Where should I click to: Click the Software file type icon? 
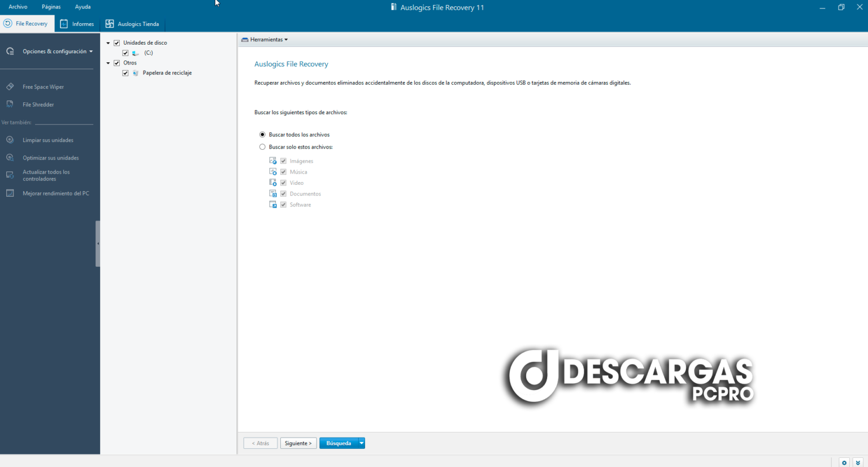(273, 204)
